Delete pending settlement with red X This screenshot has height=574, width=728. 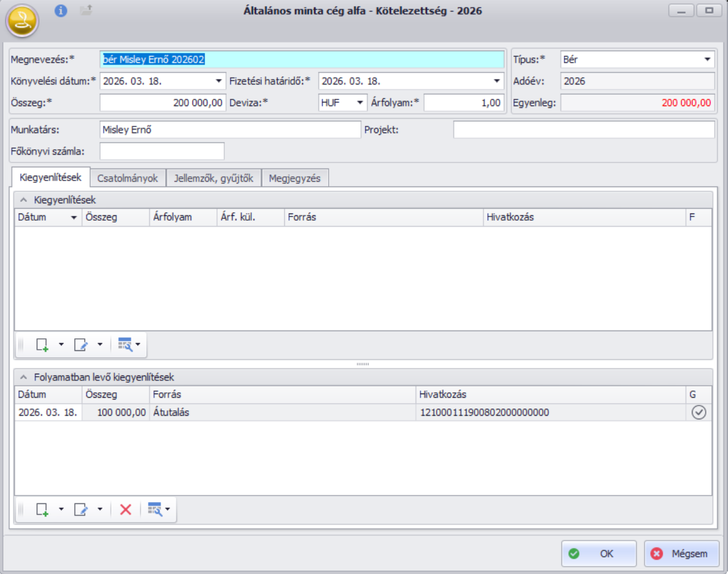(125, 509)
